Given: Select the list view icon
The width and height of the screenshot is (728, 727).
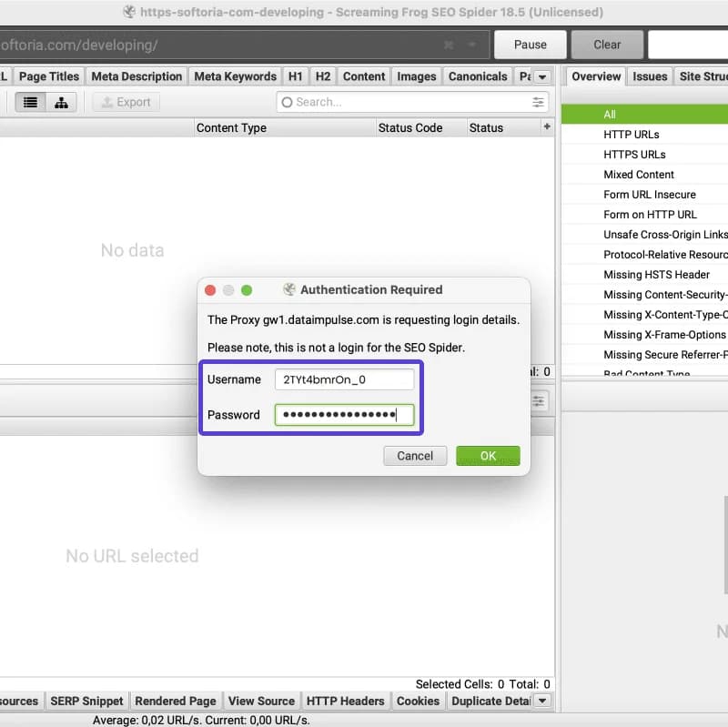Looking at the screenshot, I should (30, 102).
